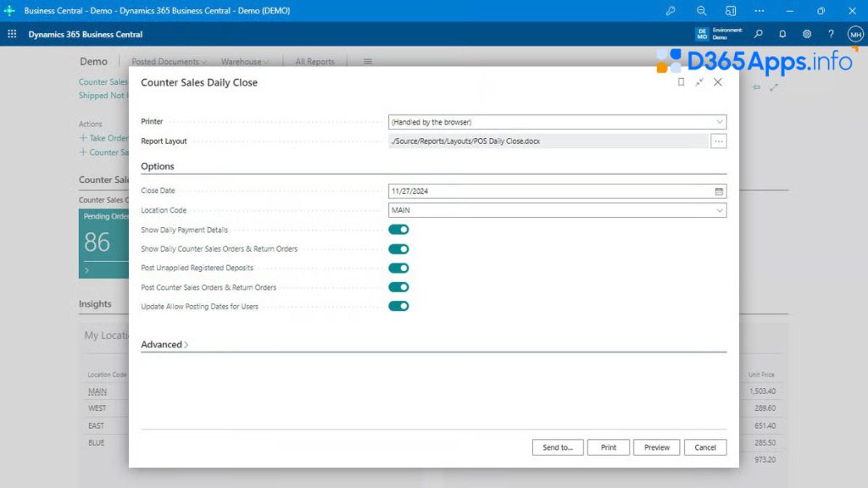
Task: Open the hamburger menu in navigation bar
Action: [x=368, y=61]
